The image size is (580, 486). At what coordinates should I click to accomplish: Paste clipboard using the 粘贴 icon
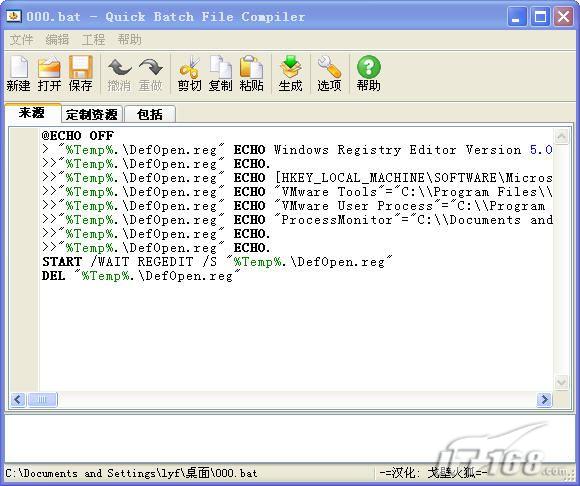pyautogui.click(x=252, y=74)
